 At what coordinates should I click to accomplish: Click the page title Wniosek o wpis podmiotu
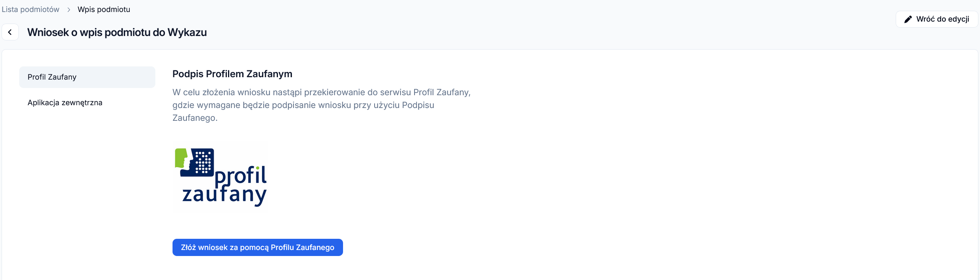pos(117,32)
